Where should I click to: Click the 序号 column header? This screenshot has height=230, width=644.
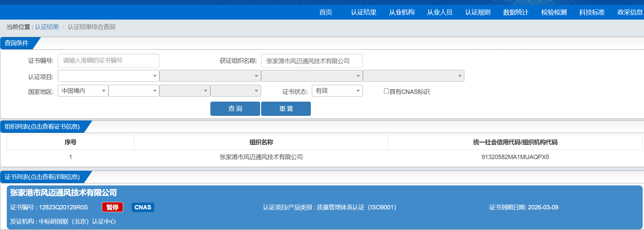70,143
